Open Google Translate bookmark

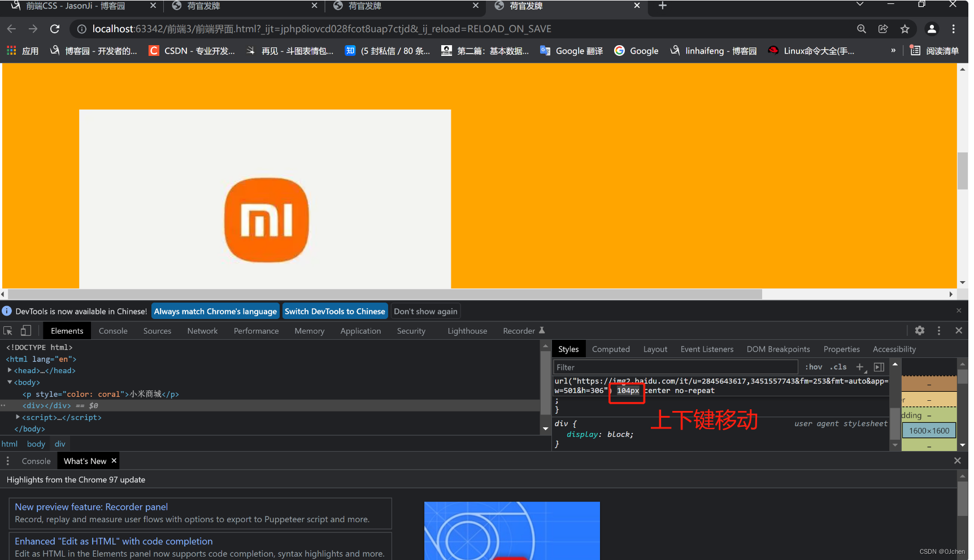[571, 51]
